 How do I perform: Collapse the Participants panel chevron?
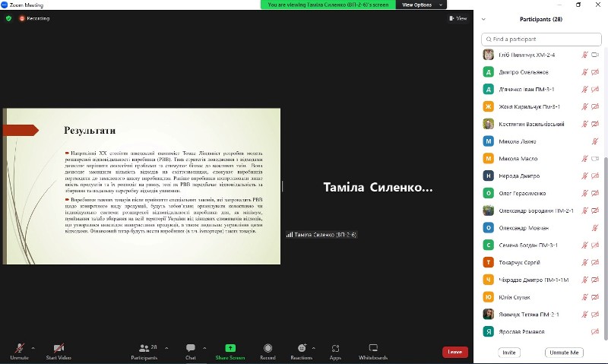pyautogui.click(x=483, y=19)
